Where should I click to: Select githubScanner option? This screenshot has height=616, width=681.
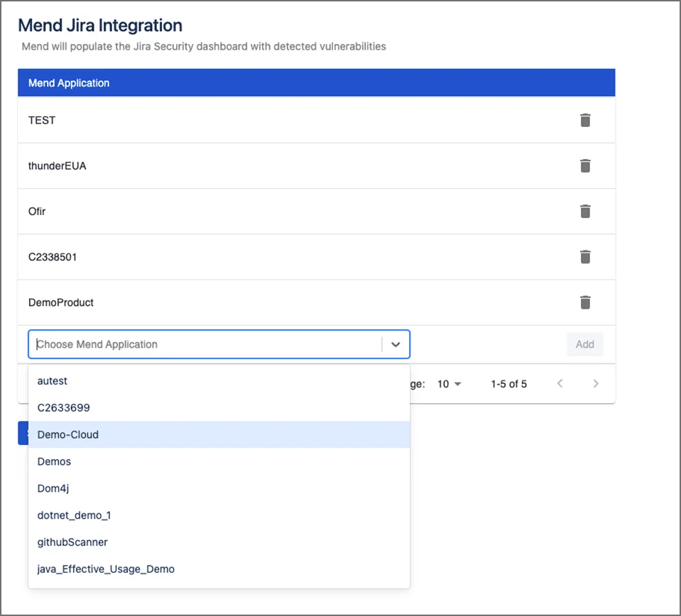[219, 543]
